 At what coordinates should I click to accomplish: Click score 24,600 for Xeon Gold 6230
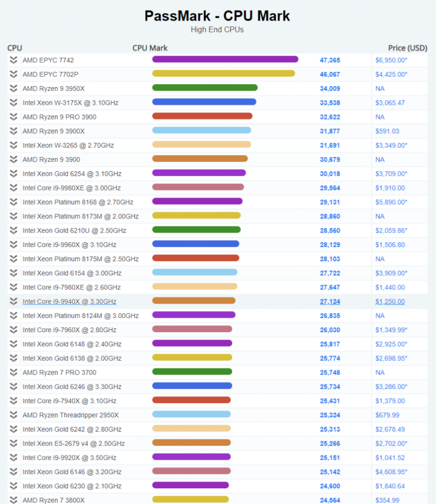tap(330, 486)
